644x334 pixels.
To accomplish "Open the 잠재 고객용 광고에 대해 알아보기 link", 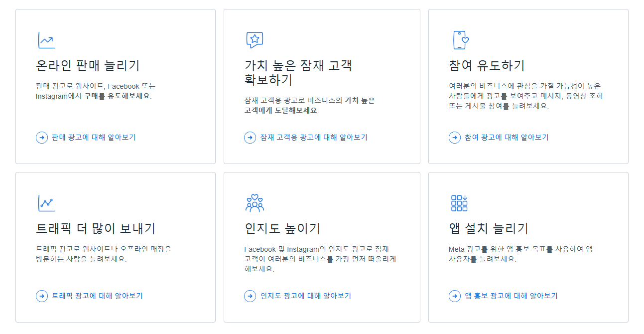I will tap(314, 138).
